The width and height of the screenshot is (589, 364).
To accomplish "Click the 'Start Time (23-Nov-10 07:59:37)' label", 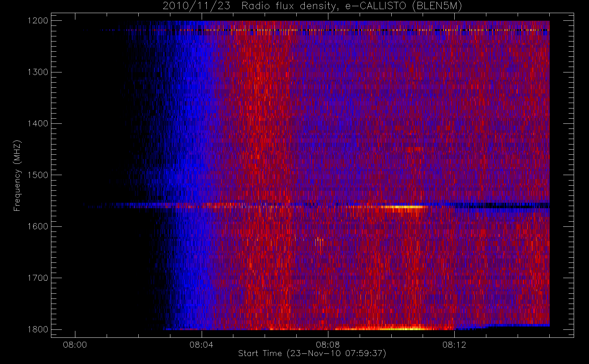I will pos(312,353).
